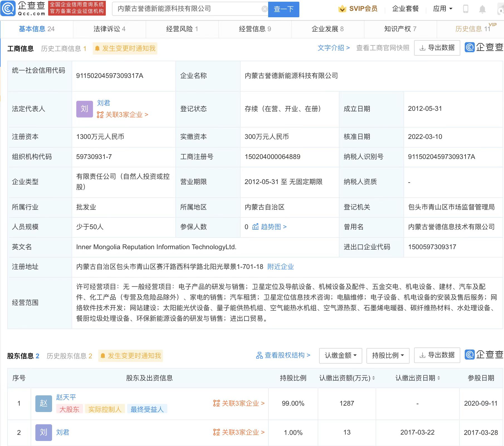Switch to 知识产权 tab

(400, 29)
